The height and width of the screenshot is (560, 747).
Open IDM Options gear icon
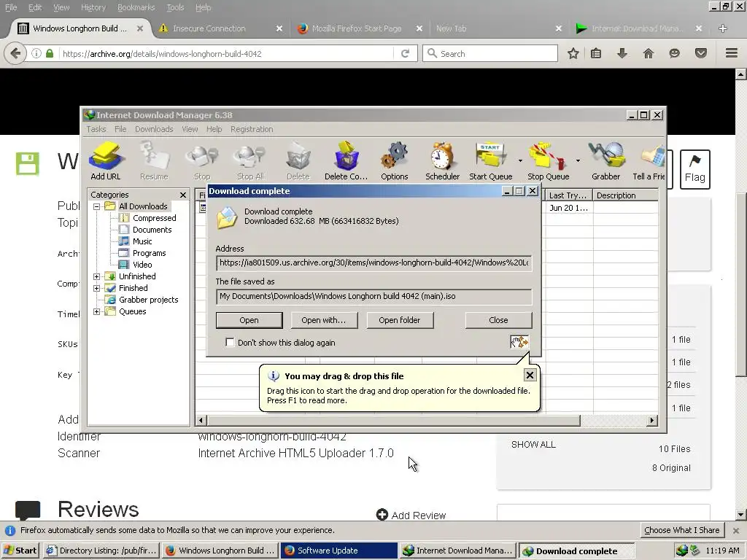pyautogui.click(x=395, y=160)
